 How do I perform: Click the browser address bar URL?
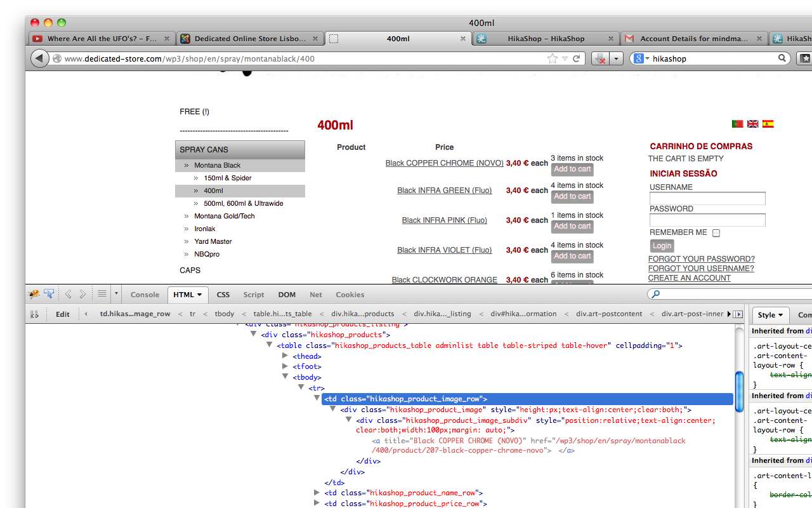(190, 58)
